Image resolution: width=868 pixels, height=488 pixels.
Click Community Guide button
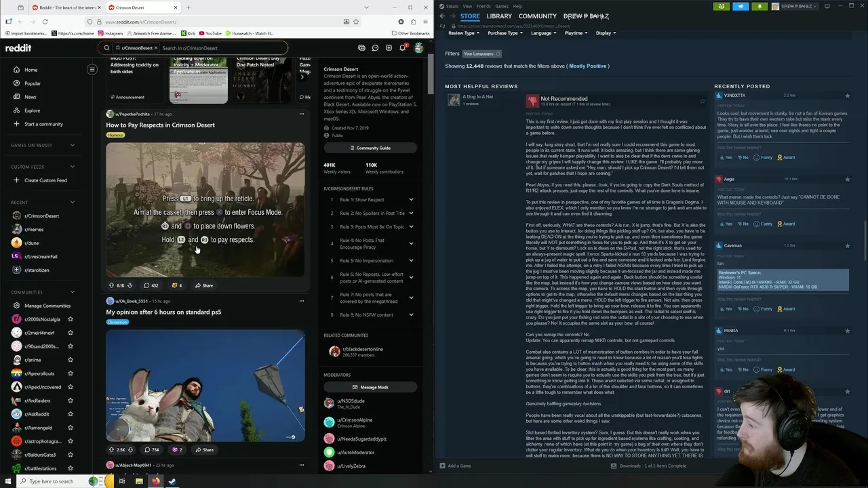pyautogui.click(x=370, y=148)
